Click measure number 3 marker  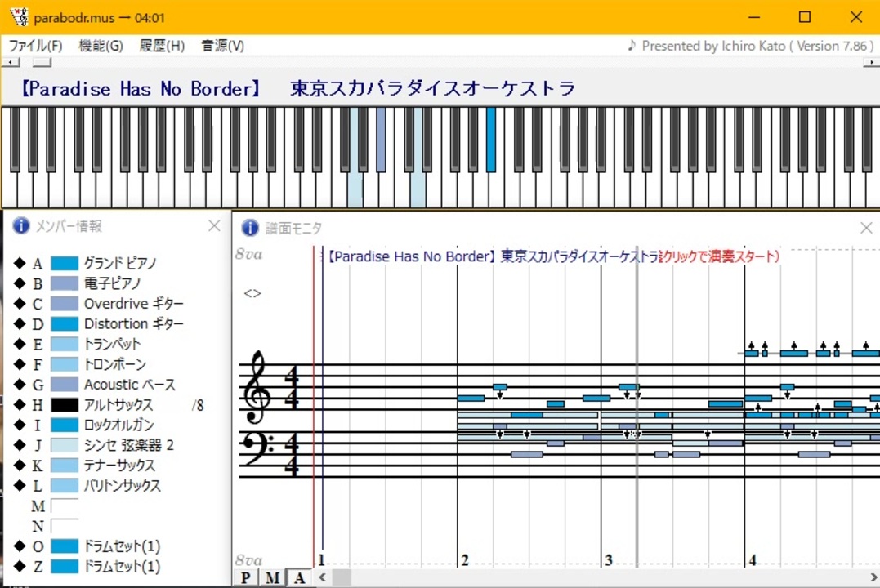[609, 560]
